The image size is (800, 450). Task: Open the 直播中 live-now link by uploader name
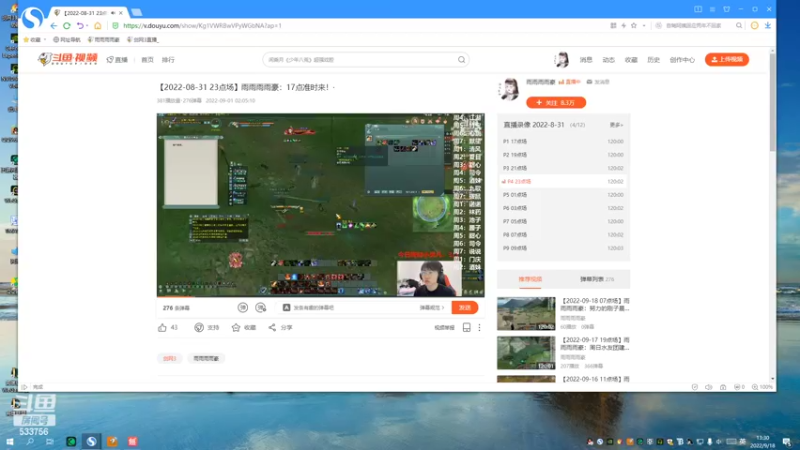click(570, 82)
